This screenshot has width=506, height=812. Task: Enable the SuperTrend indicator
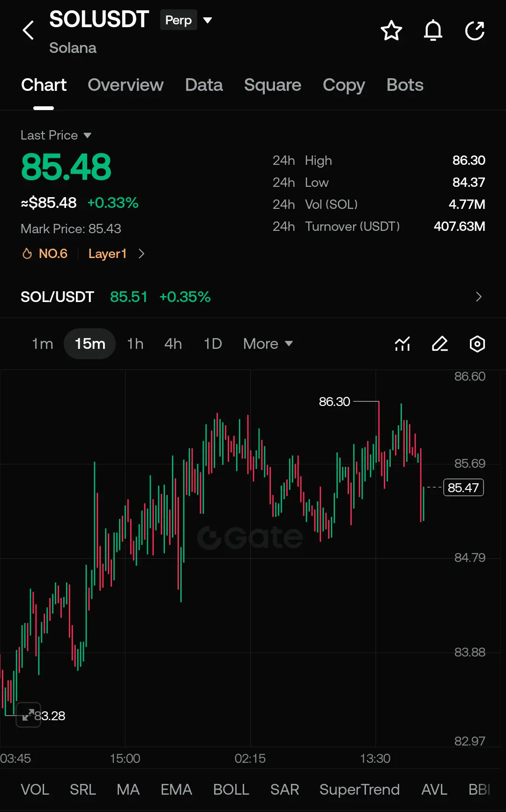coord(359,790)
